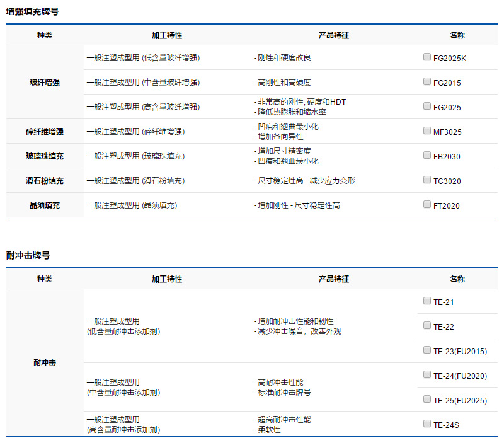Check the TE-24(FU2020) checkbox
This screenshot has height=443, width=504.
click(x=427, y=374)
